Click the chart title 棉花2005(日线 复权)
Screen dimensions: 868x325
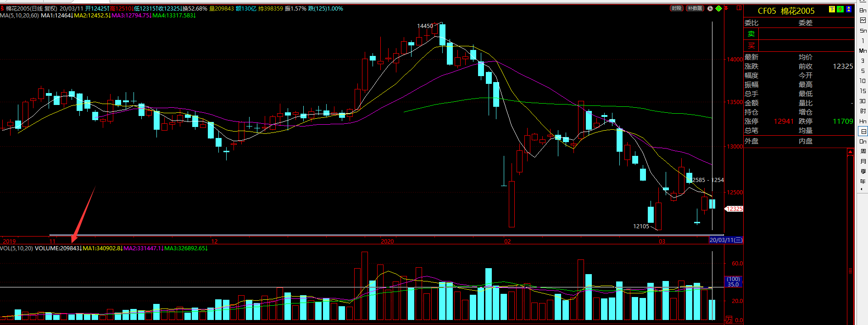pos(32,8)
